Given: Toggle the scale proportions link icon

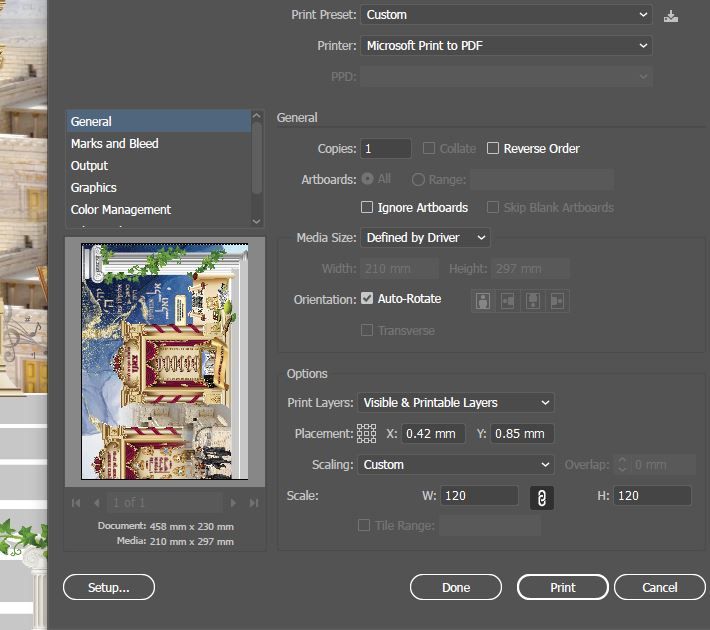Looking at the screenshot, I should [x=541, y=497].
